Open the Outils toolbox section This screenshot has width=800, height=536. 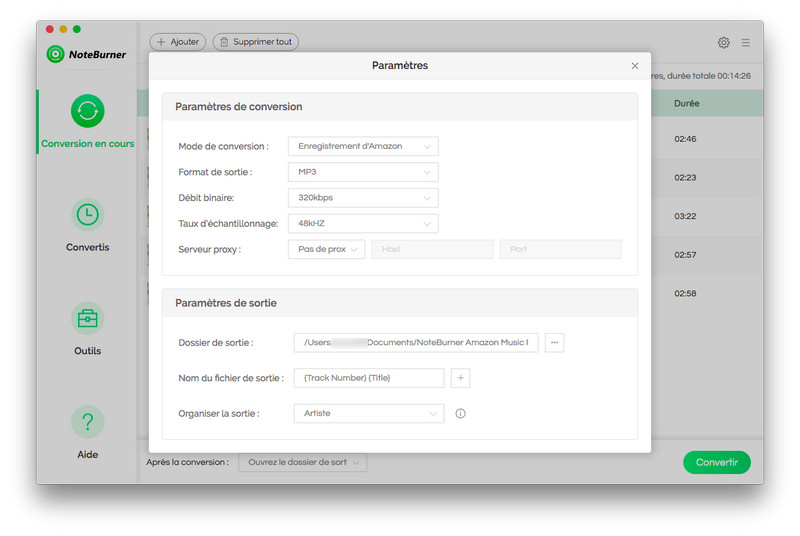[87, 329]
